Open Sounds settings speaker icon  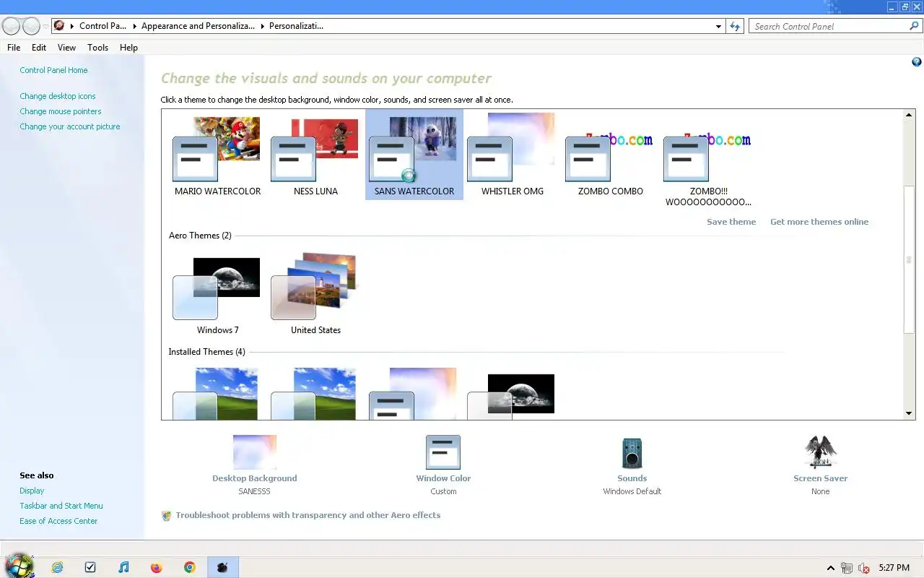tap(632, 453)
